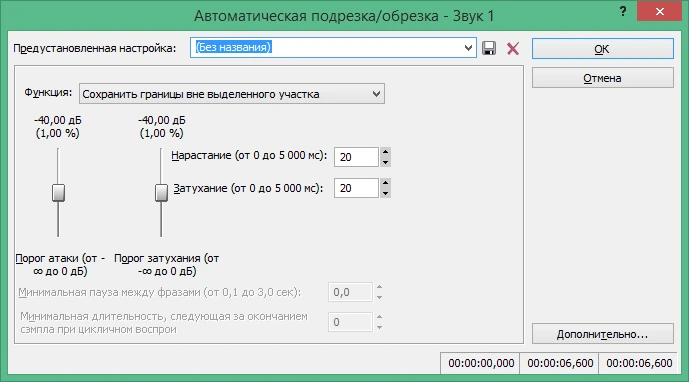Open the Предустановленная настройка dropdown list
Image resolution: width=689 pixels, height=382 pixels.
click(x=468, y=47)
